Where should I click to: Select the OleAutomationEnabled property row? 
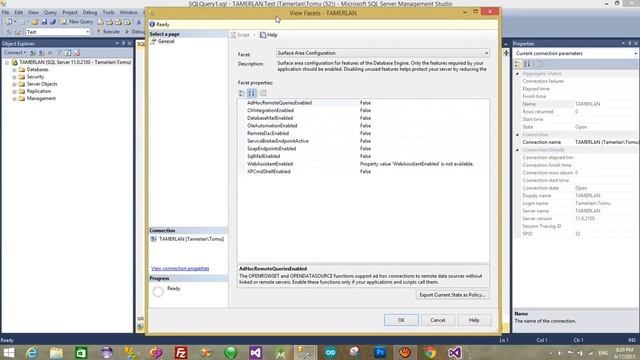(363, 126)
